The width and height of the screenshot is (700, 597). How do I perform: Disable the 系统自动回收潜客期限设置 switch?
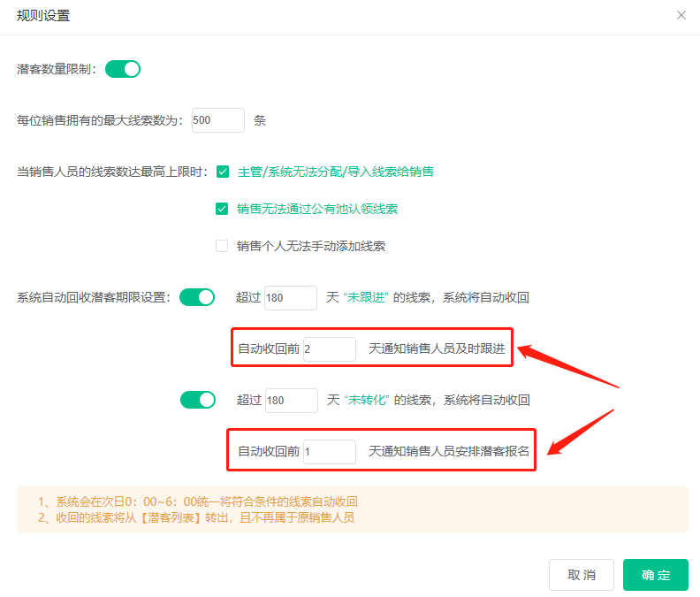click(197, 297)
